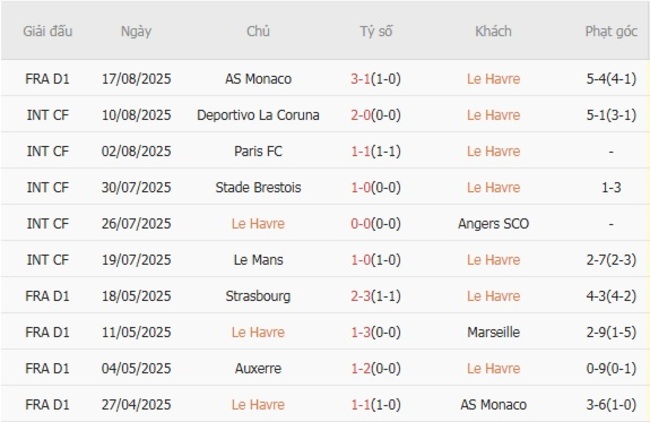The height and width of the screenshot is (422, 650).
Task: Click the Le Mans team name
Action: pos(258,260)
